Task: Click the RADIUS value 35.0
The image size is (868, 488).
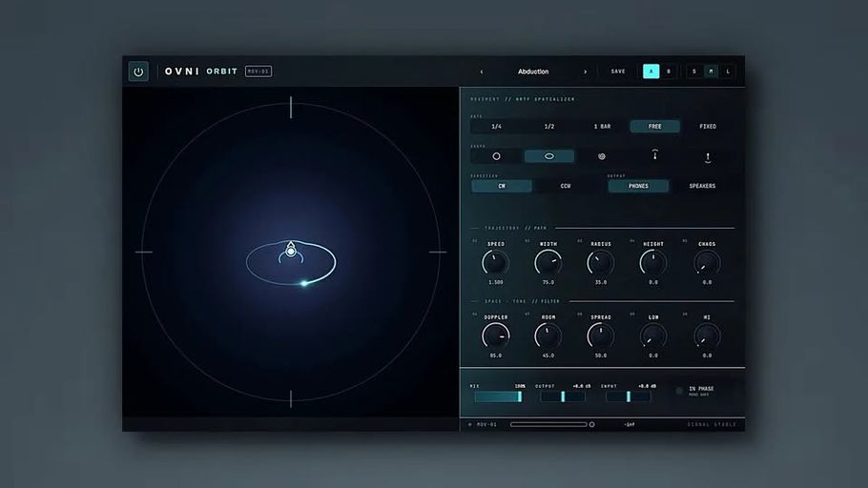Action: click(601, 282)
